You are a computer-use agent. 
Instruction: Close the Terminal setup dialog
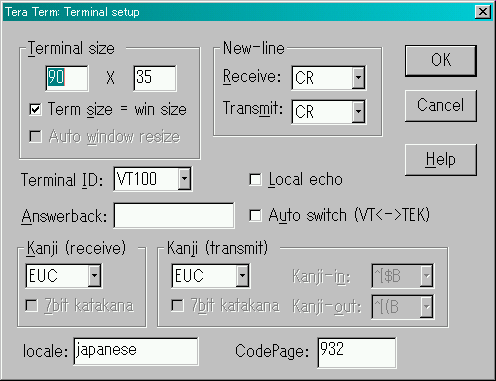click(483, 12)
